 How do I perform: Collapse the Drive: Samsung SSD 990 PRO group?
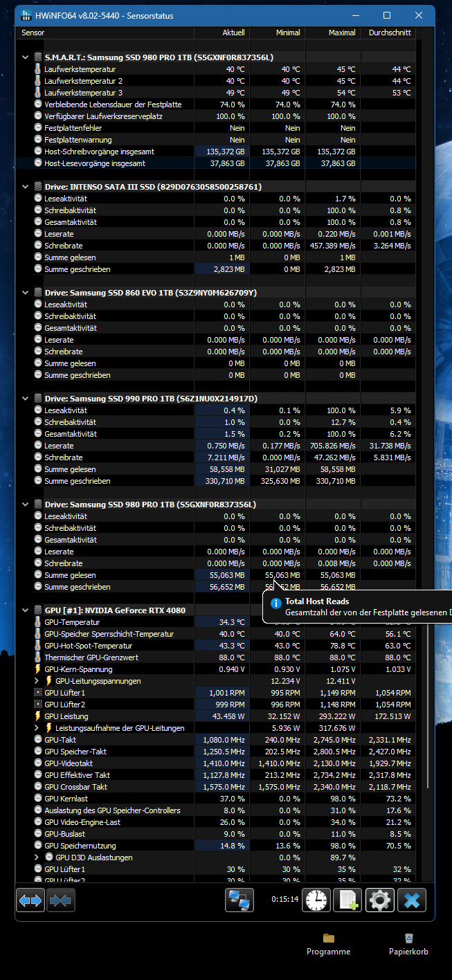(x=26, y=399)
